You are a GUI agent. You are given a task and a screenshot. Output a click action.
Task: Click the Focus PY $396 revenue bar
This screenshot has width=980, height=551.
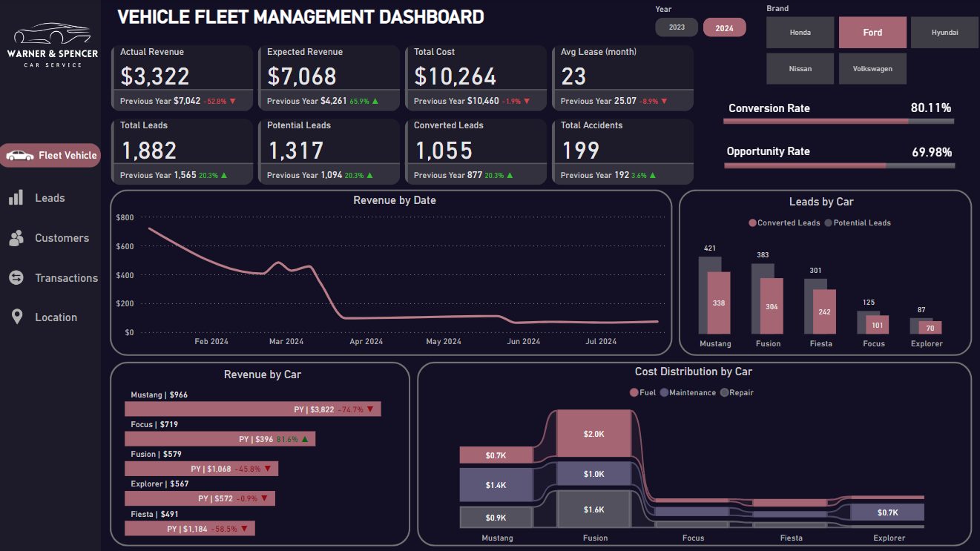[220, 439]
